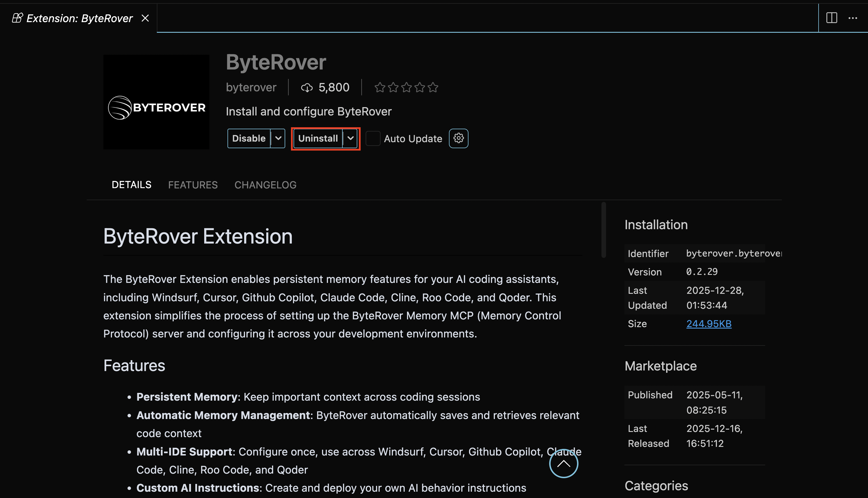This screenshot has height=498, width=868.
Task: Disable the ByteRover extension
Action: point(249,138)
